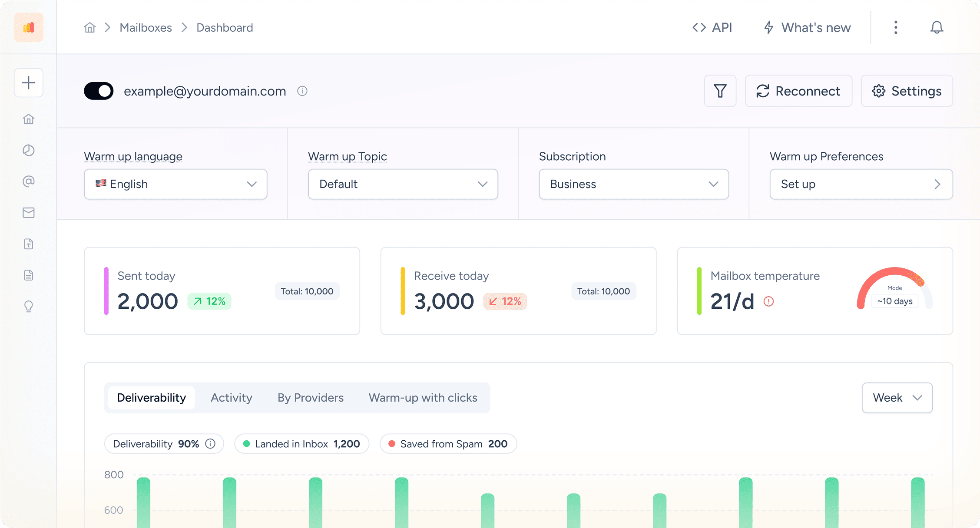Open the filter funnel button

(720, 91)
